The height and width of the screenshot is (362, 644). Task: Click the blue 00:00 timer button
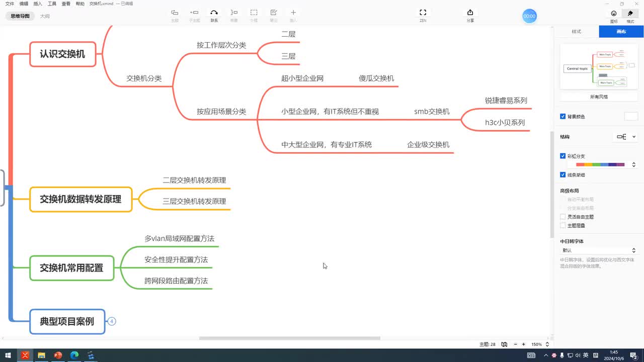529,16
